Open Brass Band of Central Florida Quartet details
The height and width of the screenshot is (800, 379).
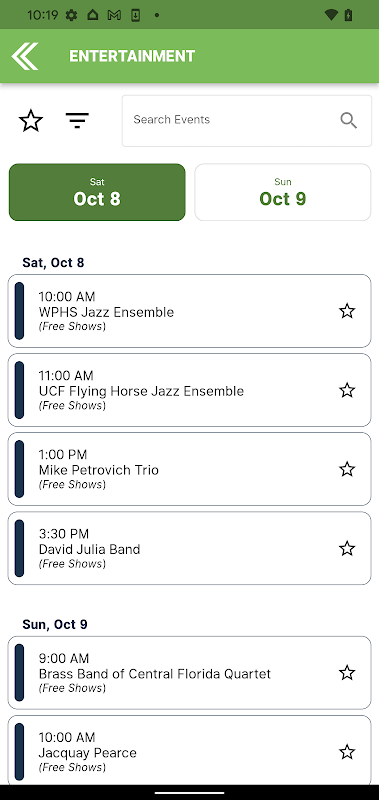[x=189, y=673]
